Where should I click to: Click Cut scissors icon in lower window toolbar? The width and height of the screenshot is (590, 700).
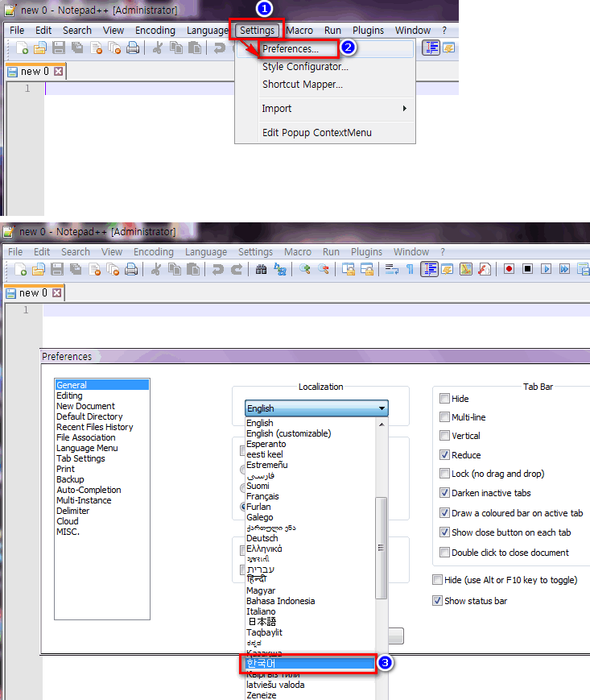point(155,269)
